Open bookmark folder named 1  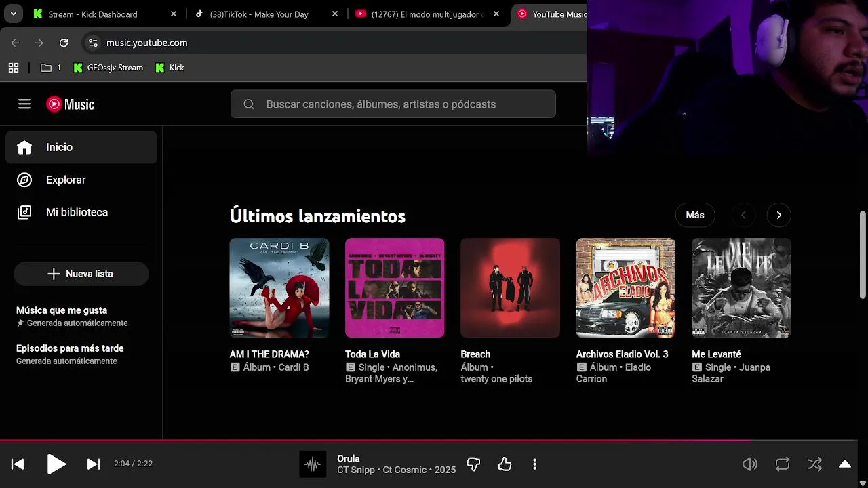51,68
